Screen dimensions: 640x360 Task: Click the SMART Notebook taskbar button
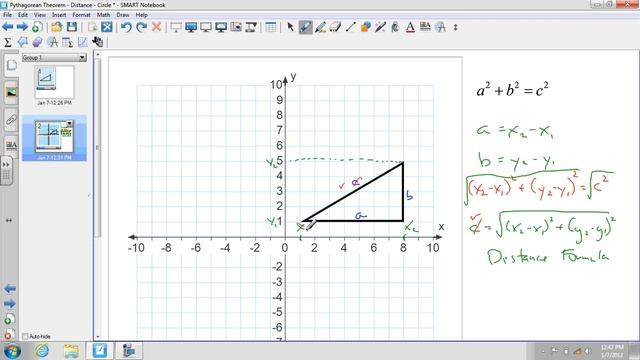(x=100, y=351)
